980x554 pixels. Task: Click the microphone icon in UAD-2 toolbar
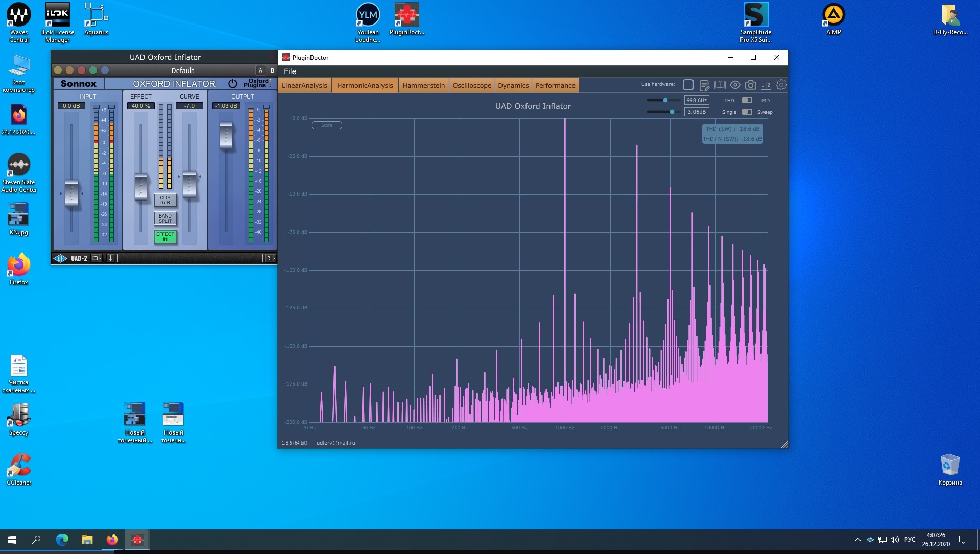pos(110,258)
